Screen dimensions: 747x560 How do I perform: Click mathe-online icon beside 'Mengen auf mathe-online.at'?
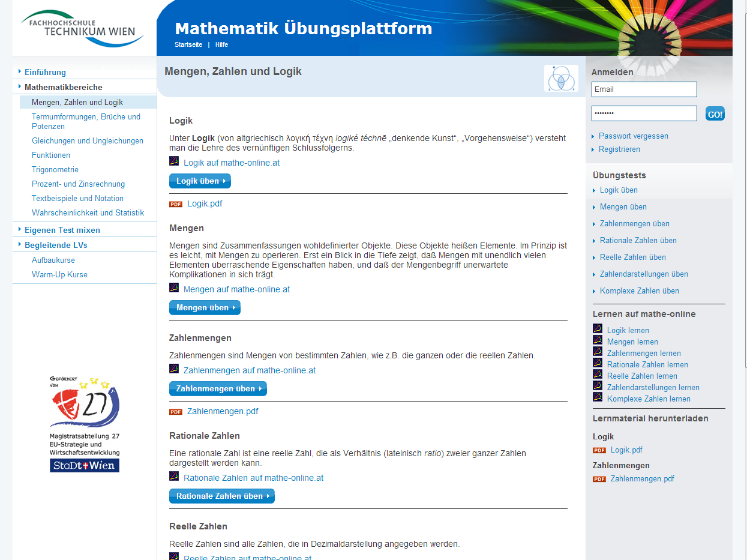tap(174, 288)
